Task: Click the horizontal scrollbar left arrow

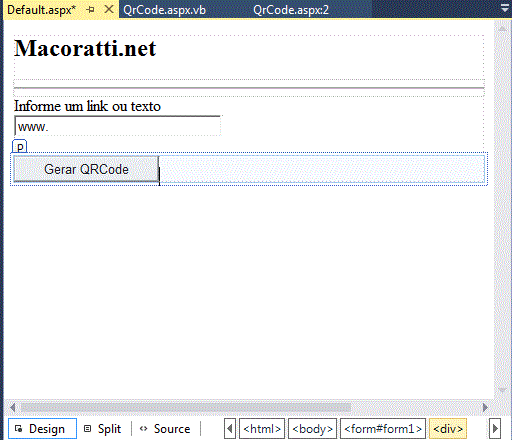Action: (13, 407)
